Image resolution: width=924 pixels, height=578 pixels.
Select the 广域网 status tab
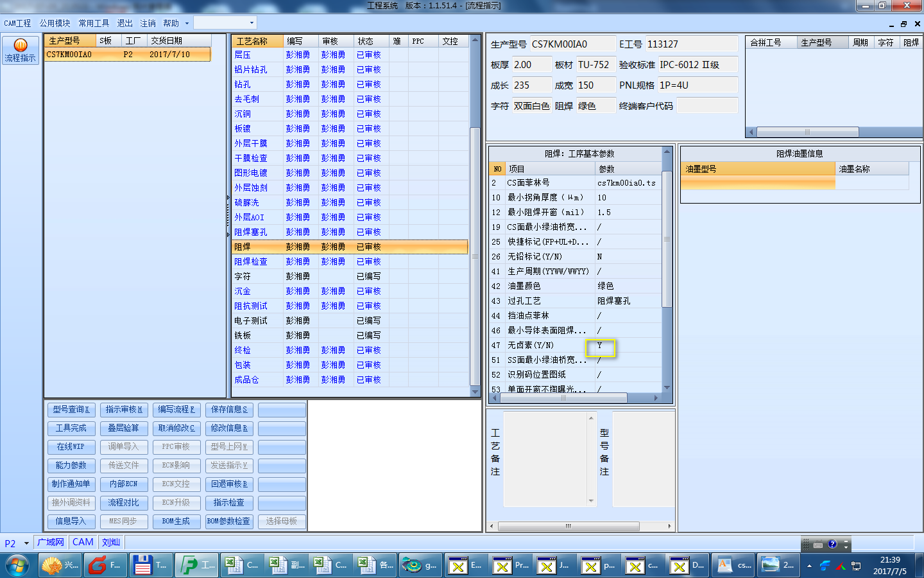coord(51,542)
